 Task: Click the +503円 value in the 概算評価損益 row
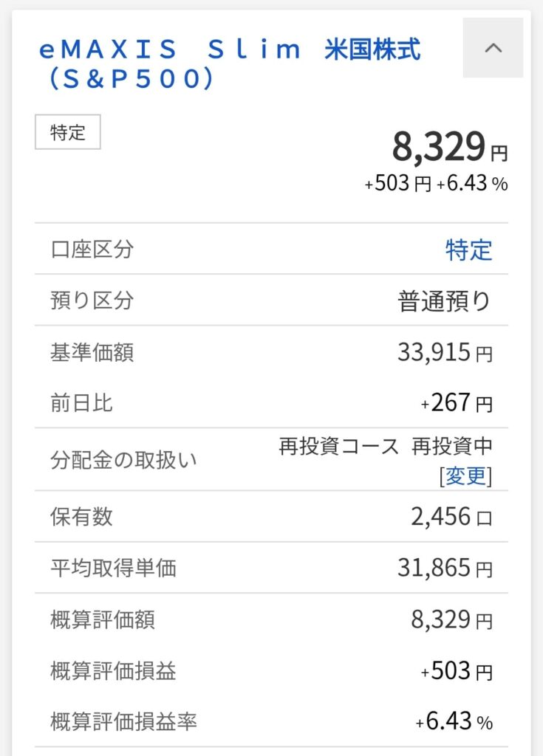[x=457, y=670]
